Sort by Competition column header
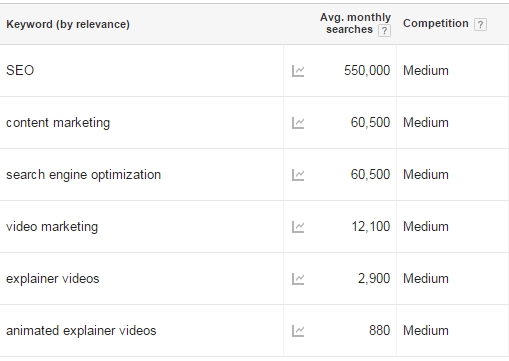 click(x=436, y=23)
